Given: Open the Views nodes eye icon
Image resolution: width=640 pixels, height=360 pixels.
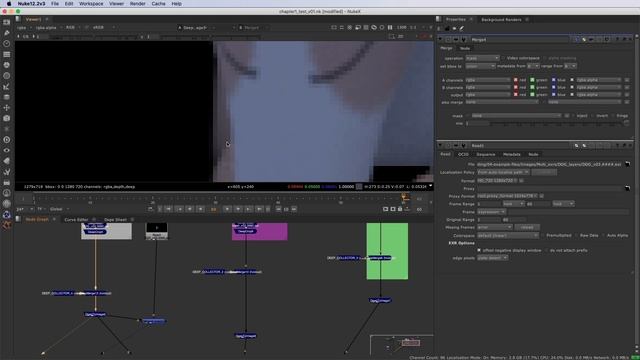Looking at the screenshot, I should click(x=7, y=150).
